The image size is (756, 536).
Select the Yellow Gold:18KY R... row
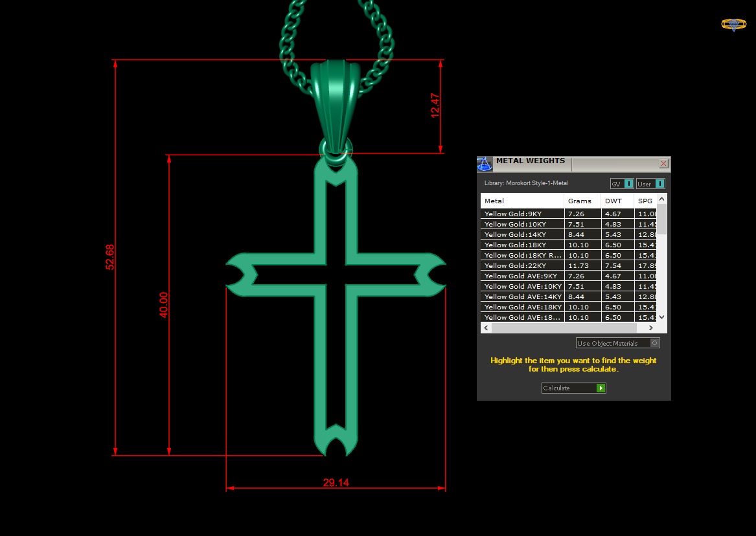point(569,255)
